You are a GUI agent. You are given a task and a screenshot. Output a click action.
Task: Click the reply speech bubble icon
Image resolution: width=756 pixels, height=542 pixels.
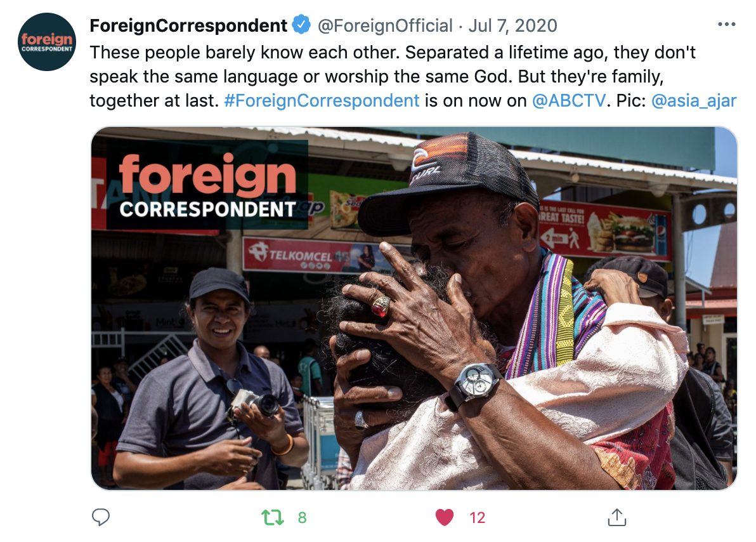tap(101, 517)
